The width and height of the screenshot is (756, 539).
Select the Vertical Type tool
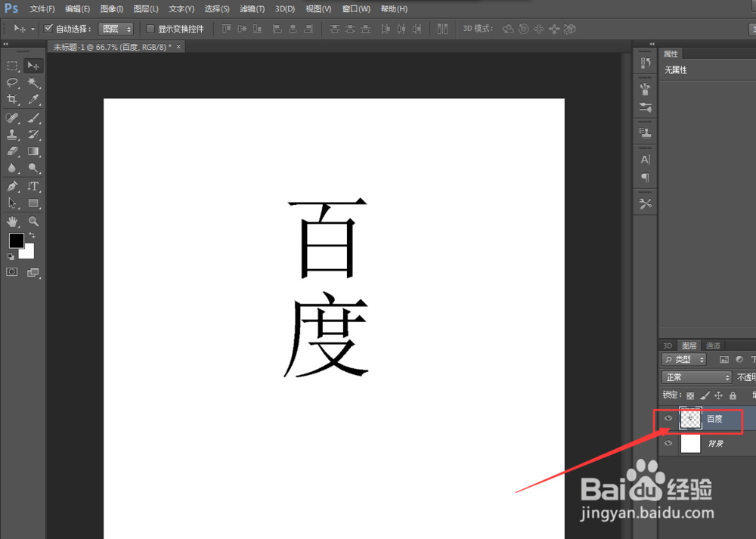[33, 186]
